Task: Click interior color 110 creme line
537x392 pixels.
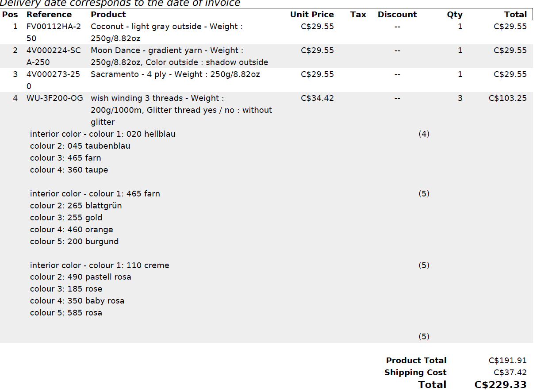Action: coord(100,265)
